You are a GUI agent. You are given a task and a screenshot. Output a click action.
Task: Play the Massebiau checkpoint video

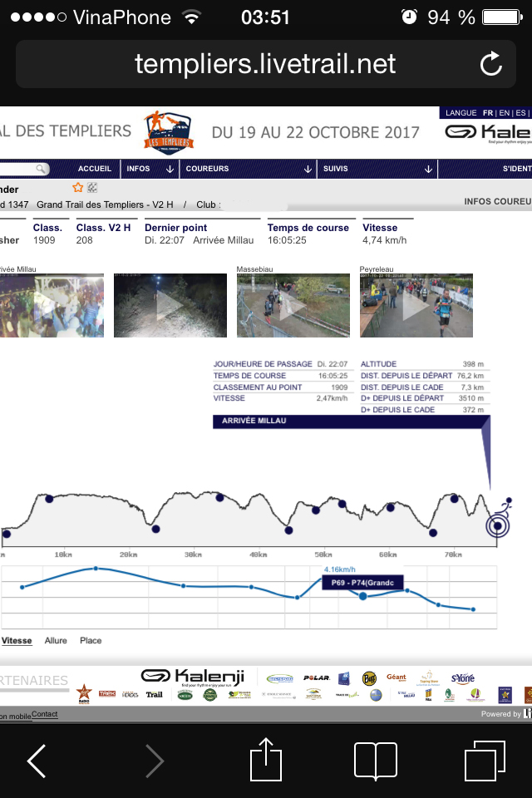(293, 306)
